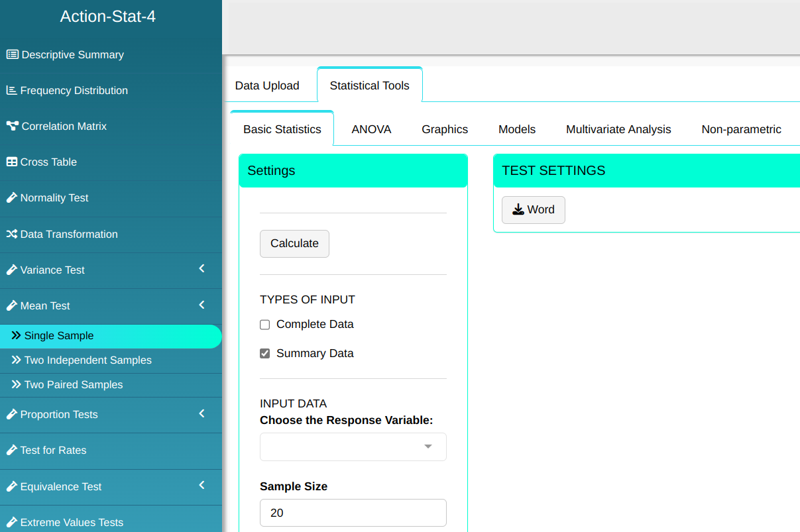This screenshot has width=800, height=532.
Task: Open the Response Variable dropdown
Action: [353, 447]
